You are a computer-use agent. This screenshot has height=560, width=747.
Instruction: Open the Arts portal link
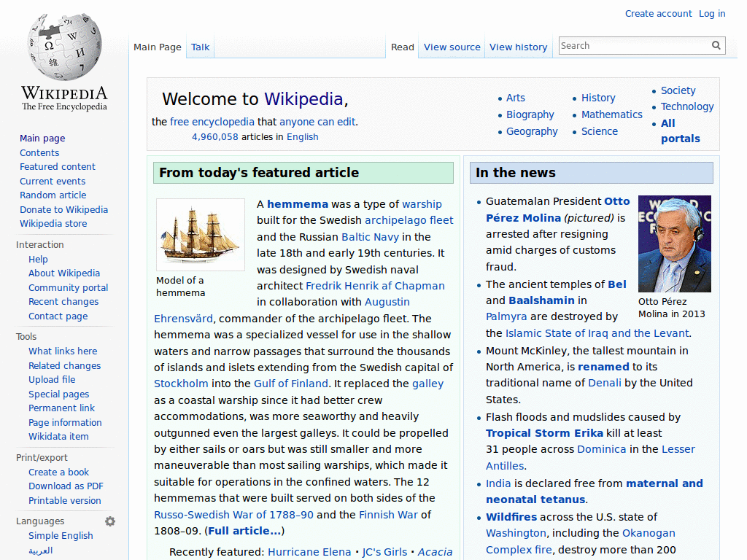[516, 98]
